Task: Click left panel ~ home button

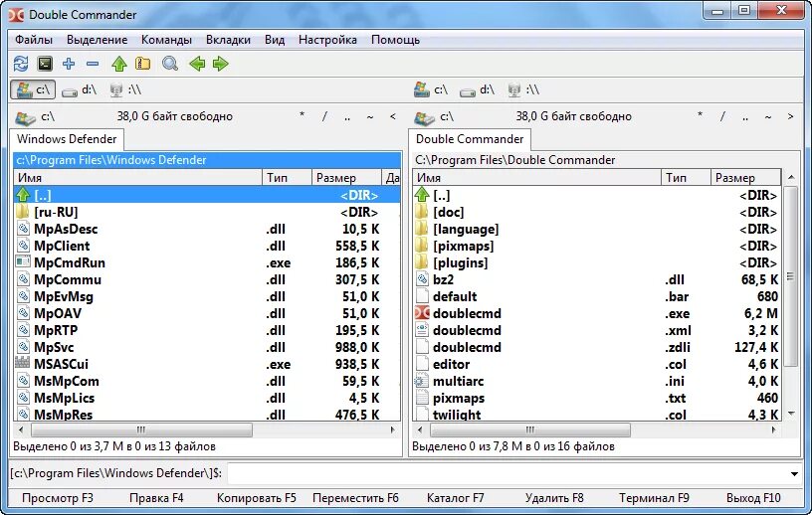Action: (x=370, y=116)
